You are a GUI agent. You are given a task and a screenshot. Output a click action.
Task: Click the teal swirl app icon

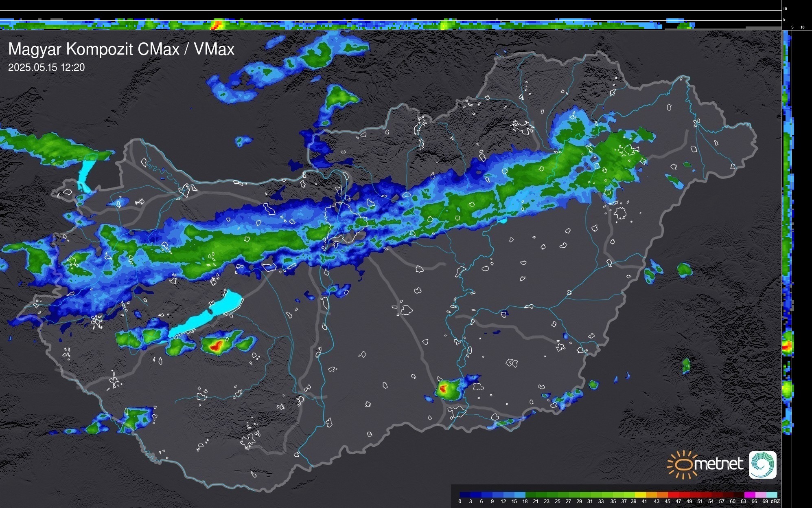[x=762, y=464]
